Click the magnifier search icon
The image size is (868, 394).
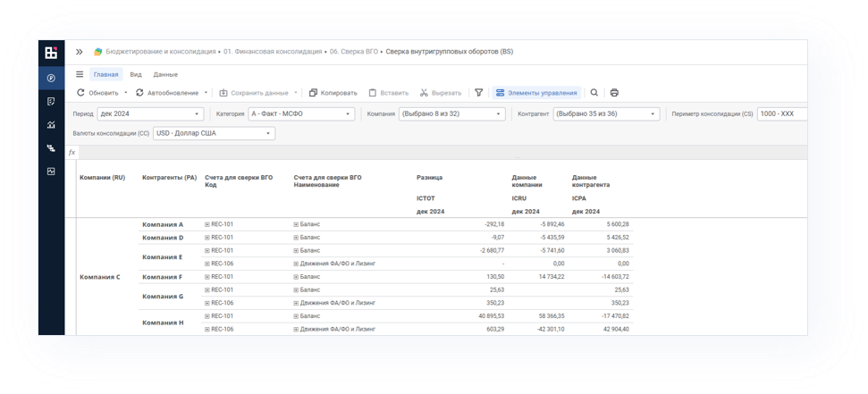594,93
